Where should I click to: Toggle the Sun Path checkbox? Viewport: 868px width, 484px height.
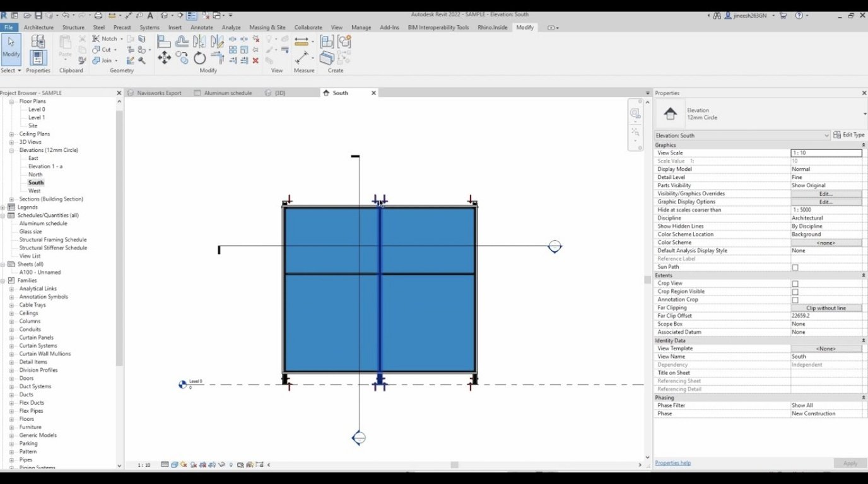click(795, 267)
